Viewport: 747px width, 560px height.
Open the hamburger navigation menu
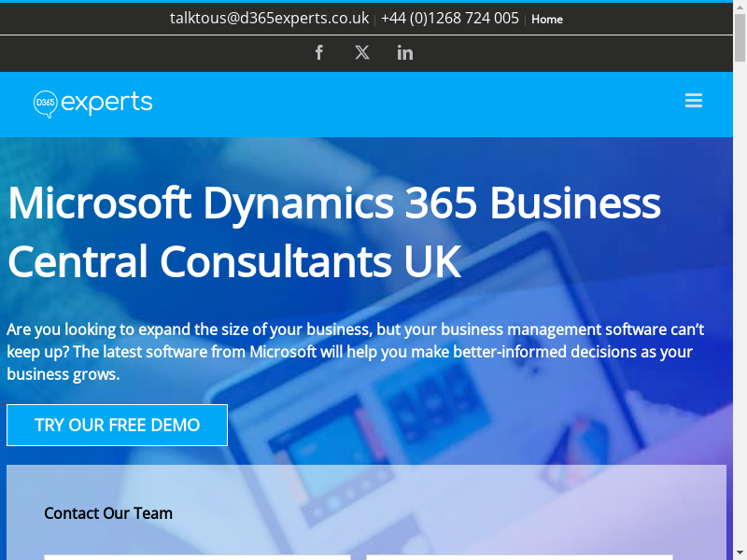(x=693, y=101)
